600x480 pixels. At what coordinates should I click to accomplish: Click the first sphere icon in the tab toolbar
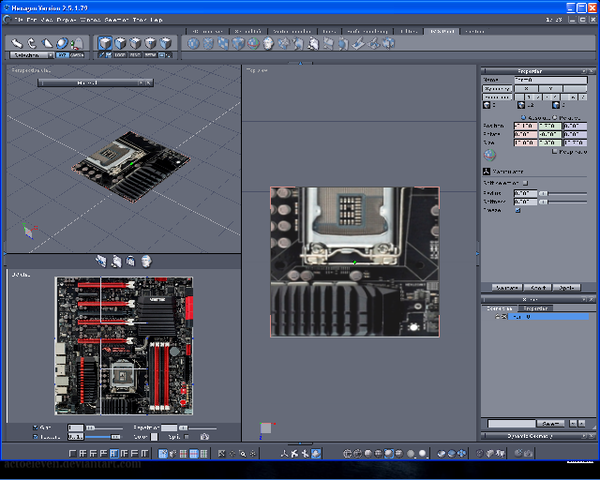pyautogui.click(x=195, y=43)
